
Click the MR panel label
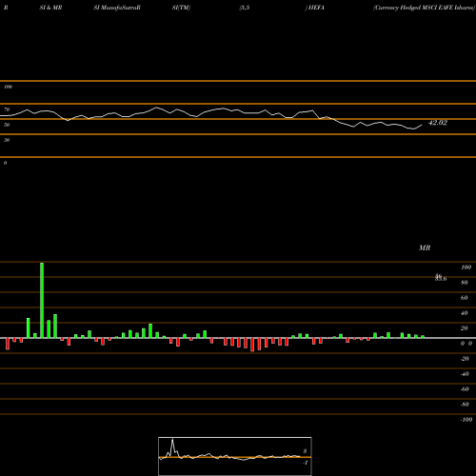pos(425,248)
